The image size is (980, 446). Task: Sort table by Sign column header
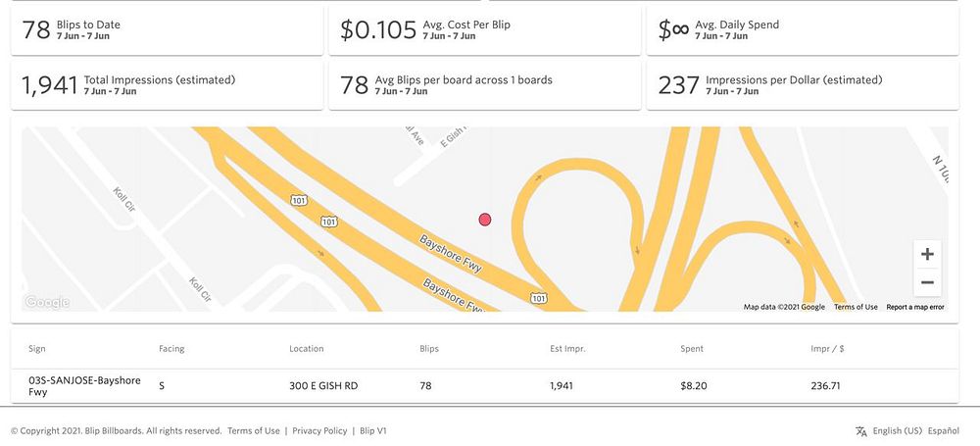(x=37, y=348)
